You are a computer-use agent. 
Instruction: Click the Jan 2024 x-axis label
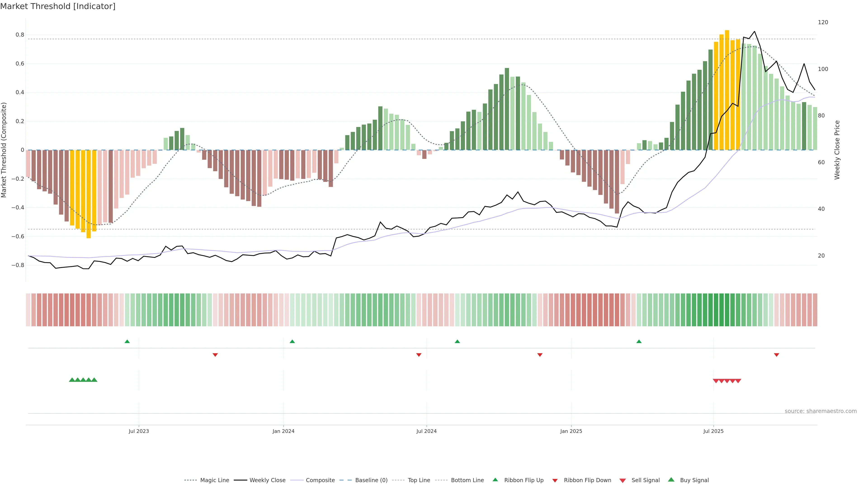283,431
